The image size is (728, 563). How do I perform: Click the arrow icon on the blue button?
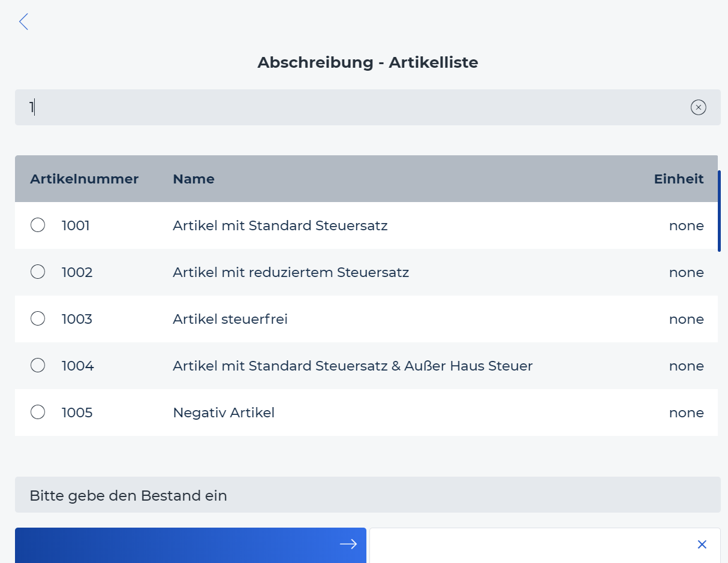coord(348,544)
